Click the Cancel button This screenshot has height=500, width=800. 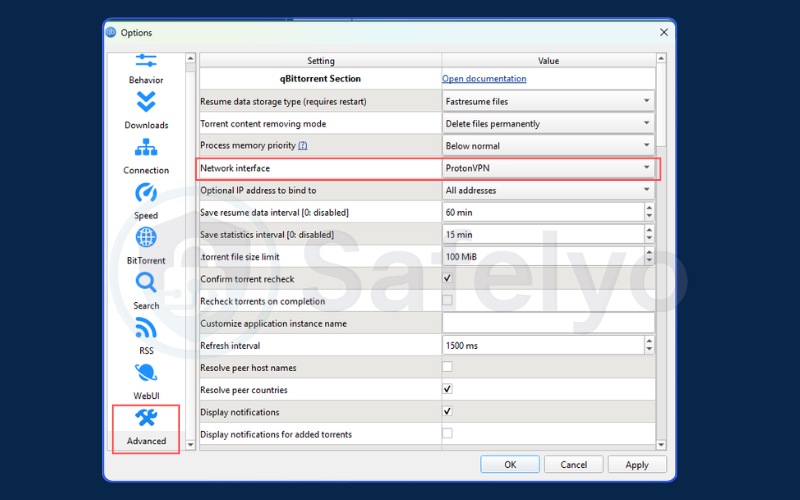coord(573,465)
